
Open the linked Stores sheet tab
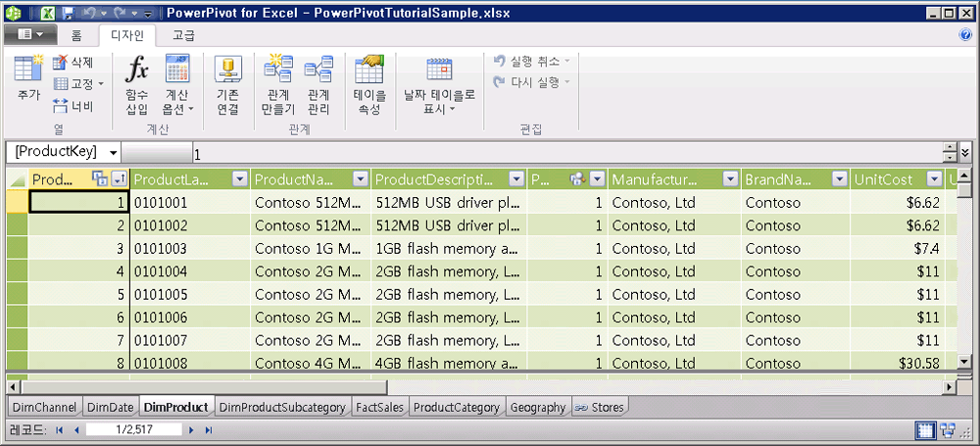(x=600, y=407)
